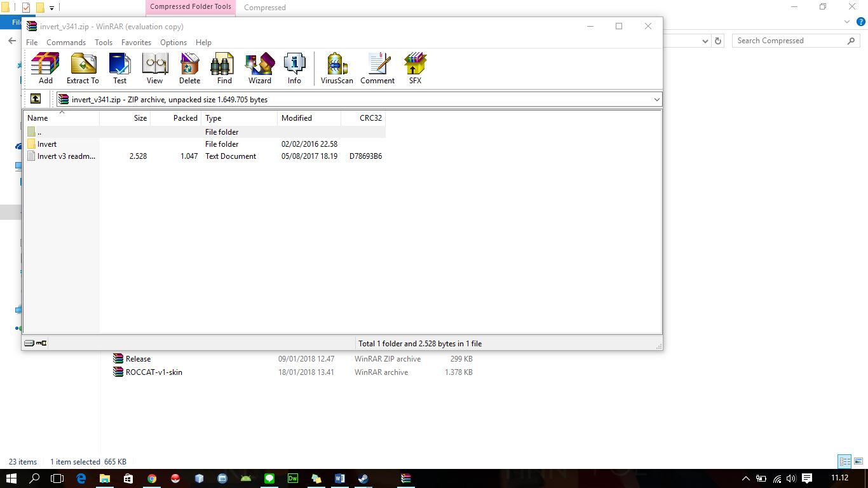Switch to the Compressed ribbon tab

(x=265, y=8)
